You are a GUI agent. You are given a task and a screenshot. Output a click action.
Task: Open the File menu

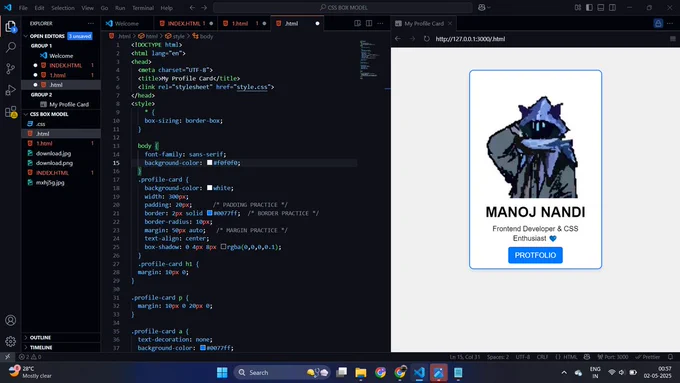pos(23,8)
